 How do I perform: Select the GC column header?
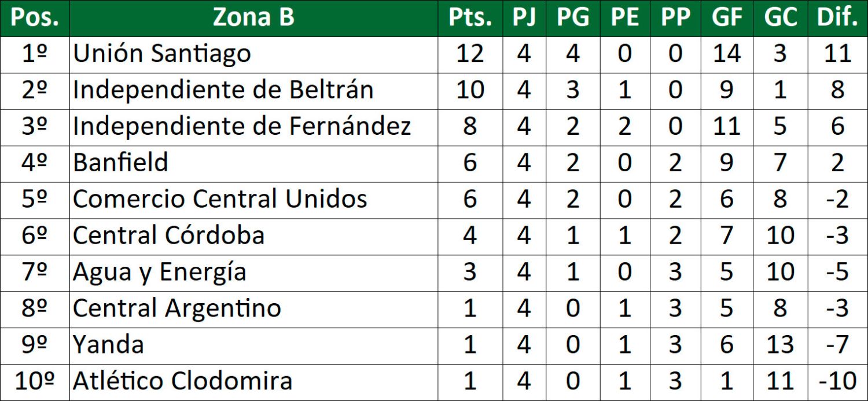coord(780,18)
